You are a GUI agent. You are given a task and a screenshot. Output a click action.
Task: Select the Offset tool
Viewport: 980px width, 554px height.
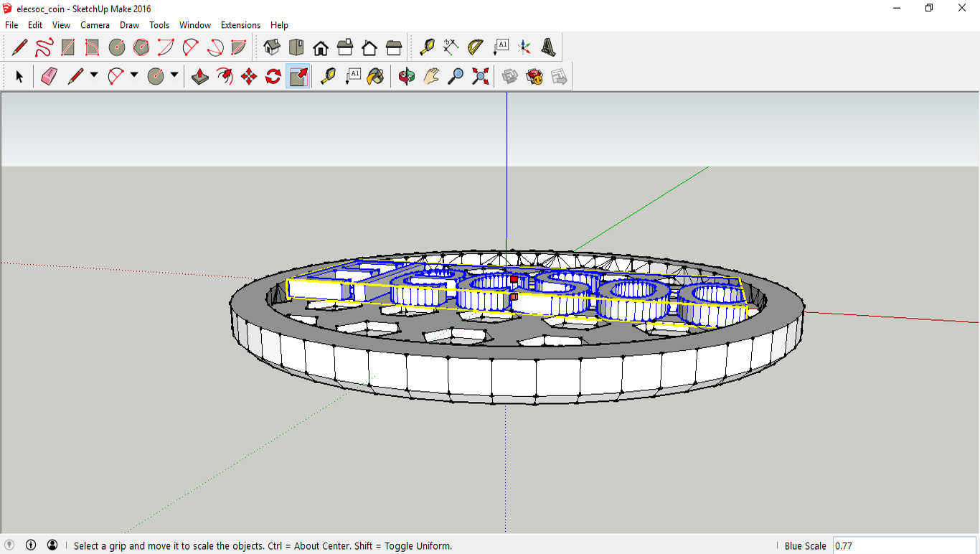click(225, 76)
